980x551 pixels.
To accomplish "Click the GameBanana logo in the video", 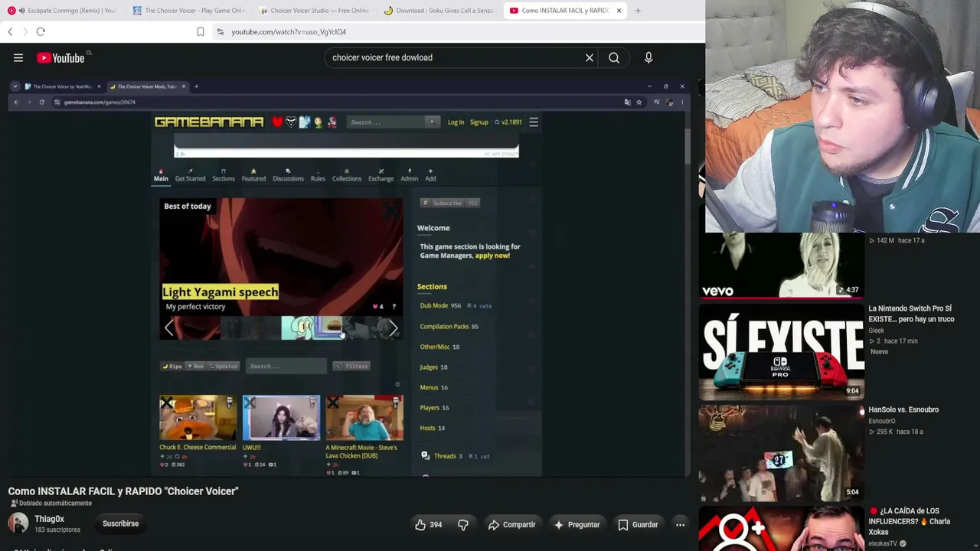I will [x=209, y=122].
